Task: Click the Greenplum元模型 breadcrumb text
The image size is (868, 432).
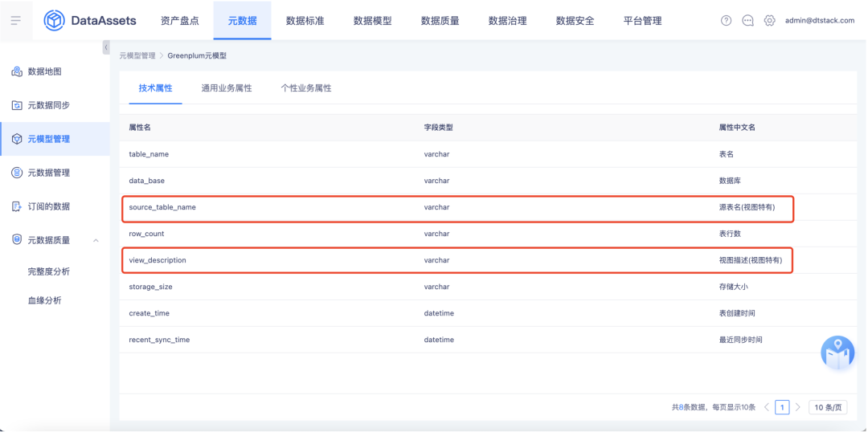Action: tap(197, 56)
